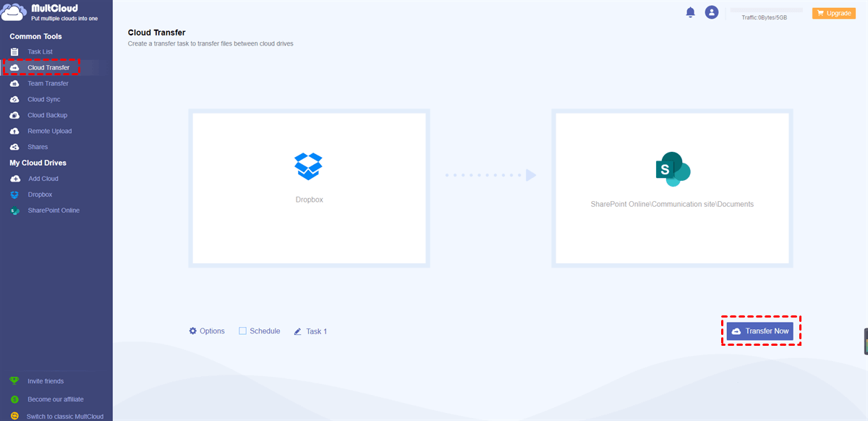Click the Cloud Backup icon in sidebar

(14, 116)
